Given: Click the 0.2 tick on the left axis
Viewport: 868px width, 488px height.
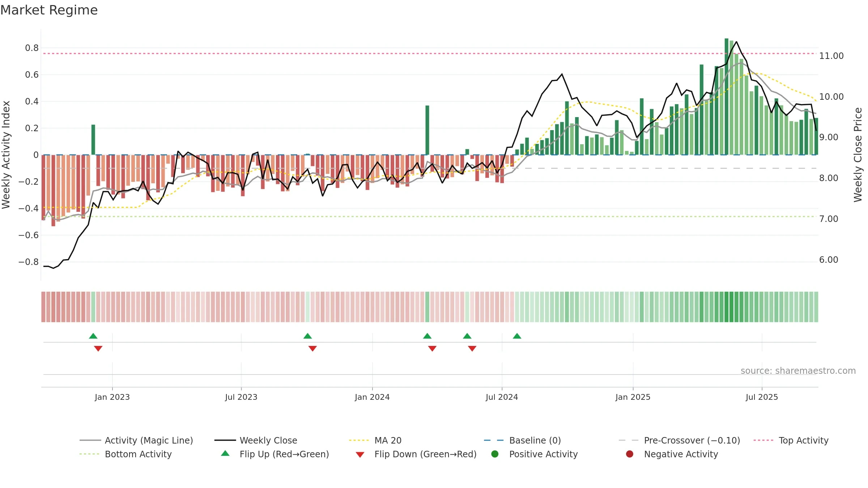Looking at the screenshot, I should click(x=32, y=128).
